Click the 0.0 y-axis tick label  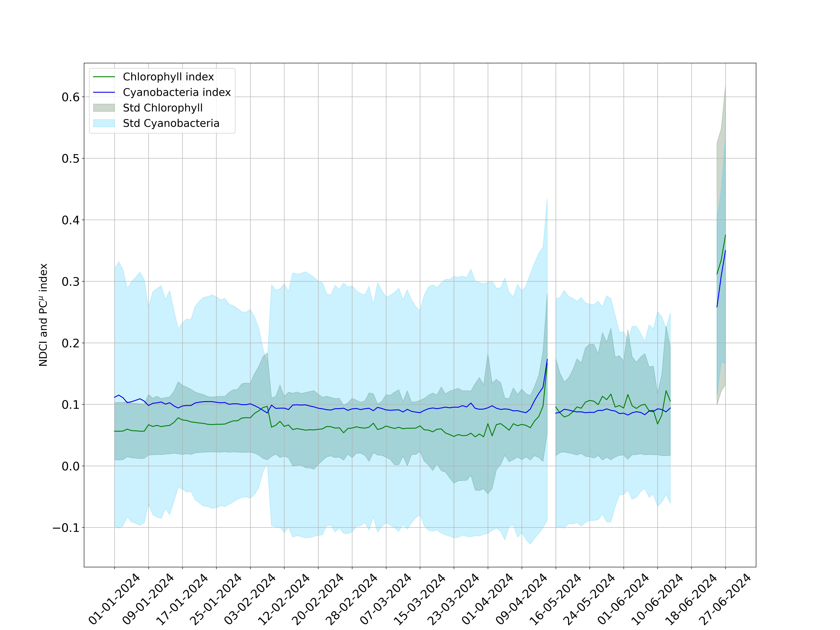[x=71, y=466]
